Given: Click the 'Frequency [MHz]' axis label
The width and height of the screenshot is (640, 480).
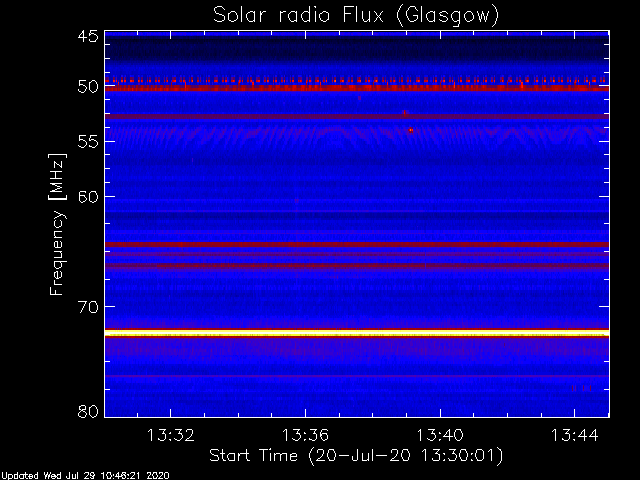Looking at the screenshot, I should click(57, 224).
